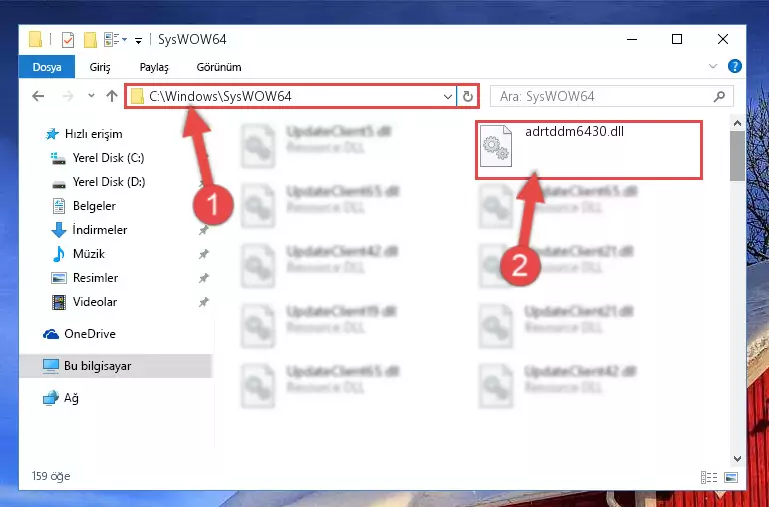The width and height of the screenshot is (769, 507).
Task: Click the Properties icon in quick access toolbar
Action: tap(68, 39)
